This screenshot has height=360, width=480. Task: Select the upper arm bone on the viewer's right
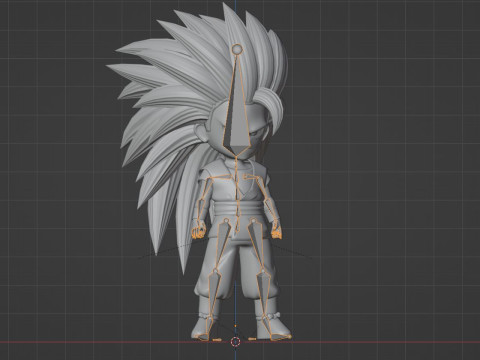[x=262, y=188]
